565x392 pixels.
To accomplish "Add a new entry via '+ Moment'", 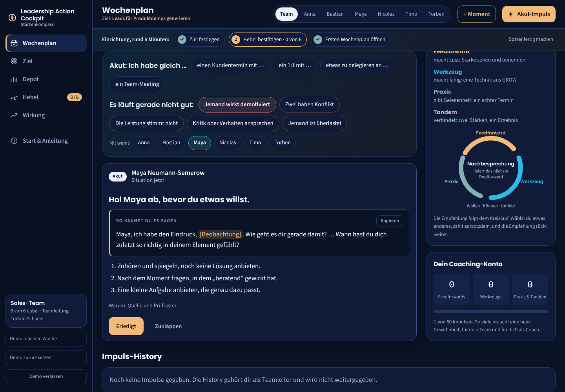I will point(477,14).
